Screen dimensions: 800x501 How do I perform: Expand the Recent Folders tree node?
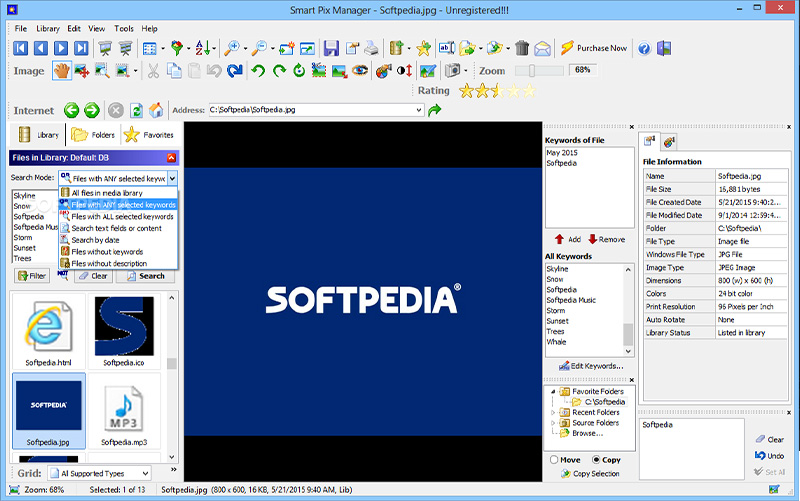pos(553,412)
